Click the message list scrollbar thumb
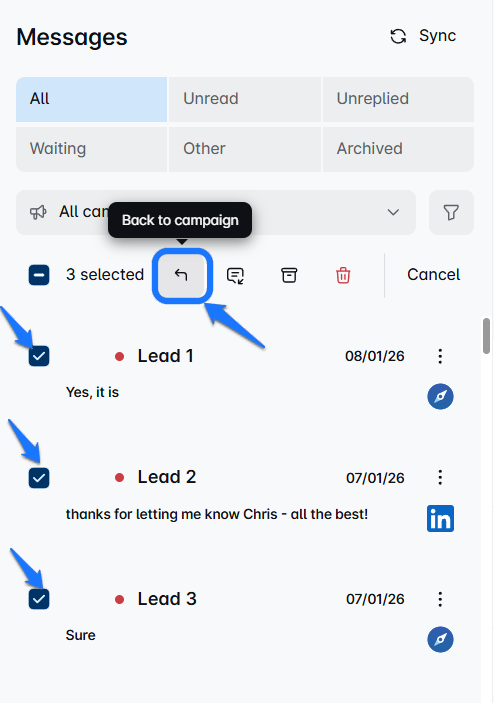Viewport: 494px width, 703px height. (486, 336)
